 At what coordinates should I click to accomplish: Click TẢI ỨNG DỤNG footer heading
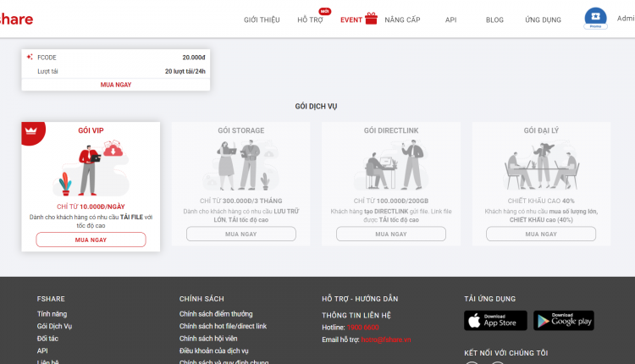[489, 299]
